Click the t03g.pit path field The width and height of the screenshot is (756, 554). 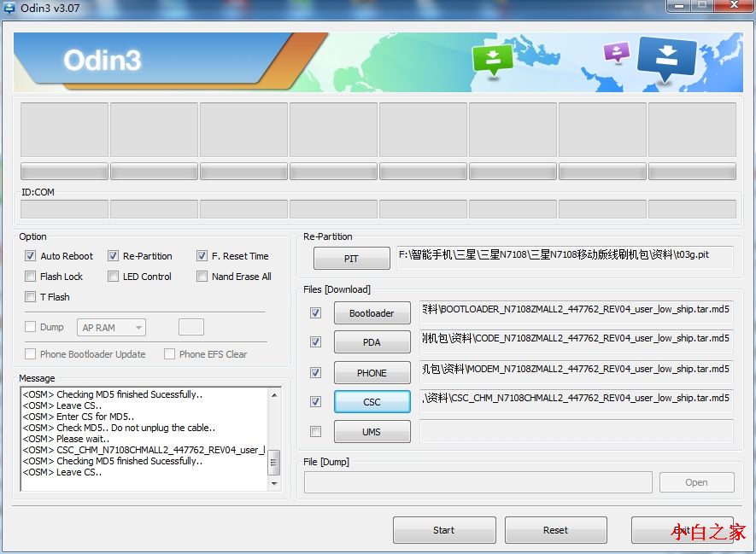(565, 257)
